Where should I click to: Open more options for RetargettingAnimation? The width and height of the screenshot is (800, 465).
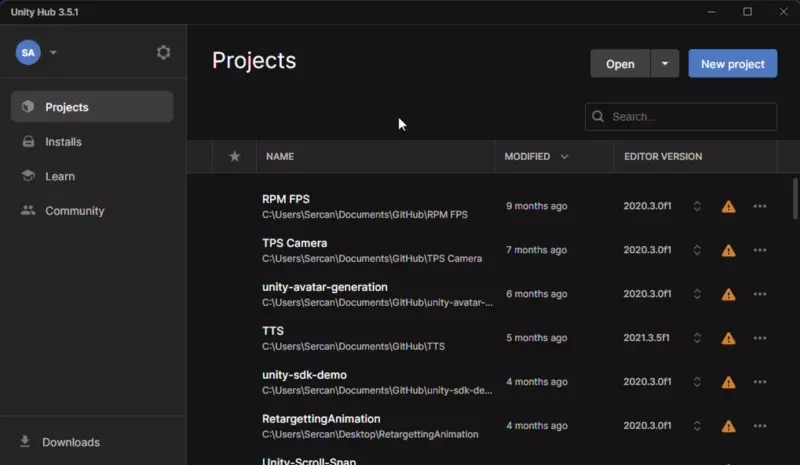coord(760,426)
